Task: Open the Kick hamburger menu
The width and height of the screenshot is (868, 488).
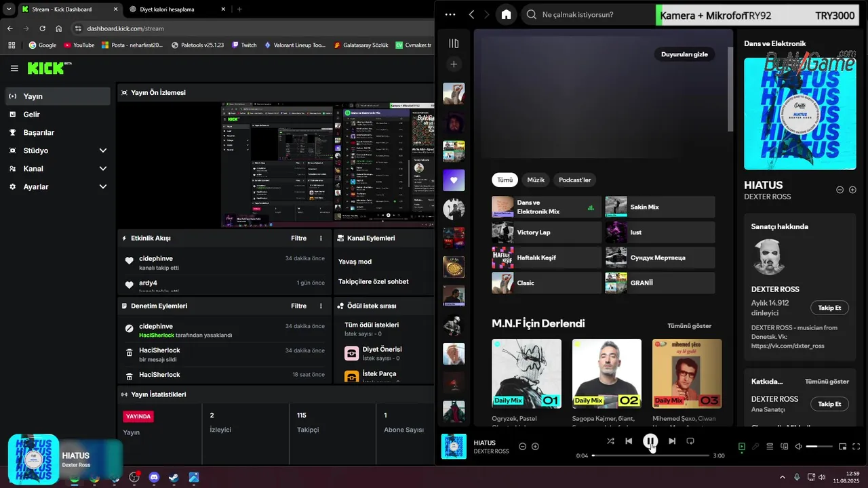Action: [x=14, y=68]
